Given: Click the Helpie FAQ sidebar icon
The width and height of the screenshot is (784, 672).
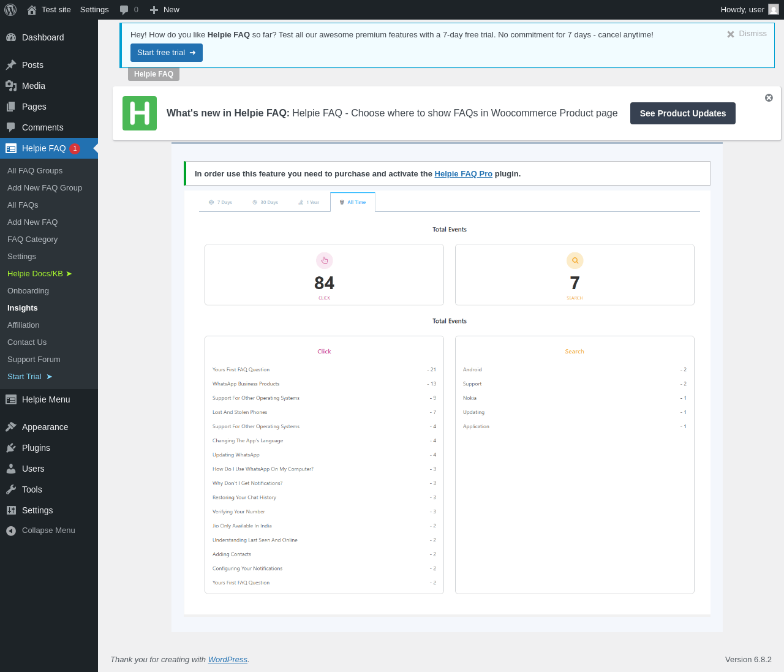Looking at the screenshot, I should pyautogui.click(x=11, y=148).
